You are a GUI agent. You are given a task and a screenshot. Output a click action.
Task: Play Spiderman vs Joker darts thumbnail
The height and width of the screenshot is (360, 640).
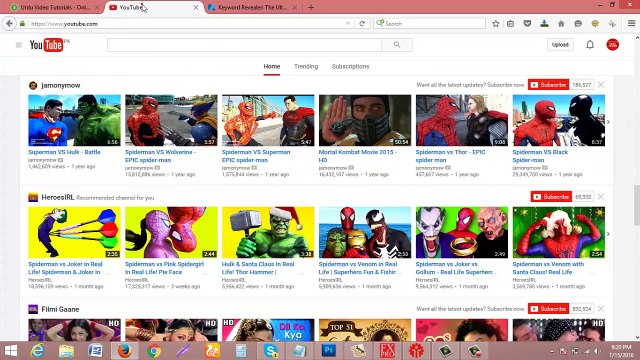(x=74, y=232)
